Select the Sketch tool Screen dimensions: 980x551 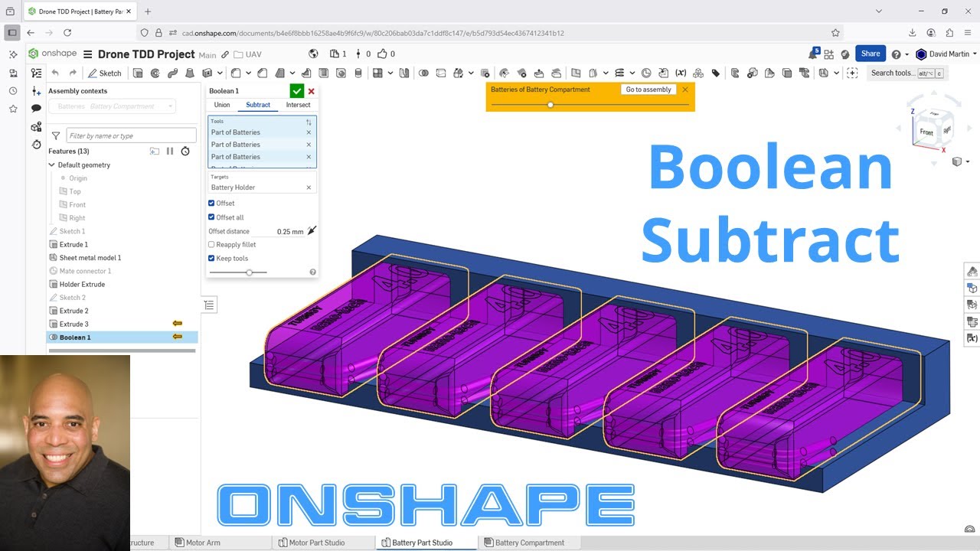tap(105, 73)
